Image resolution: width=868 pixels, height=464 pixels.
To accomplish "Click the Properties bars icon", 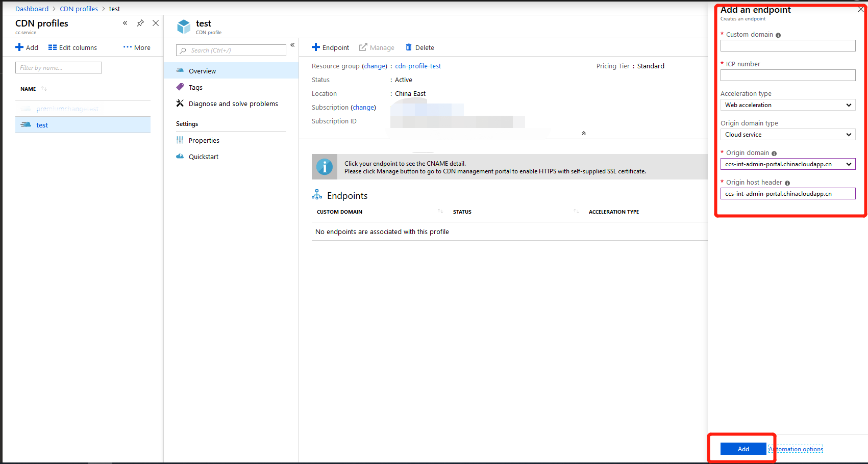I will (x=180, y=140).
